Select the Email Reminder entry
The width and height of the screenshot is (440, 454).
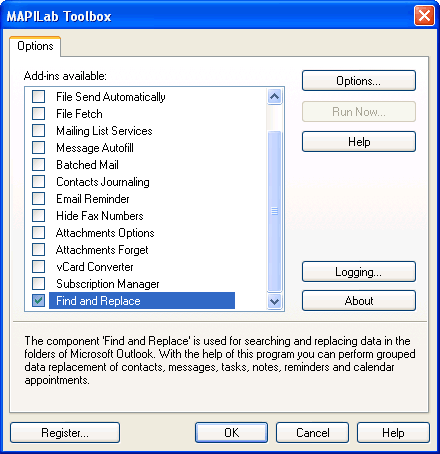coord(93,199)
